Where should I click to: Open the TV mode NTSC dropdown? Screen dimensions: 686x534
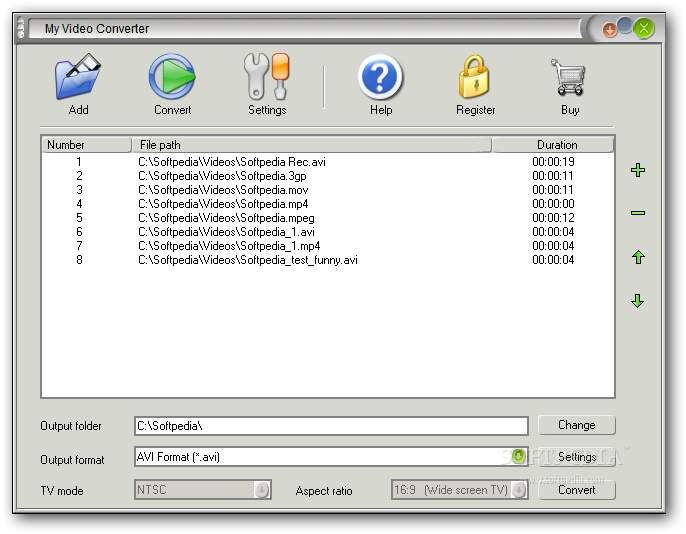203,490
